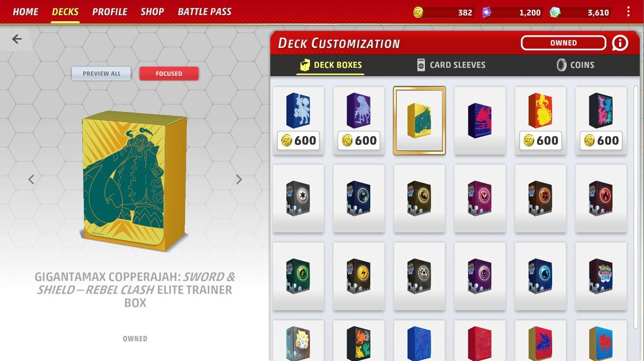Open the deck customization info icon
This screenshot has height=361, width=644.
(620, 43)
